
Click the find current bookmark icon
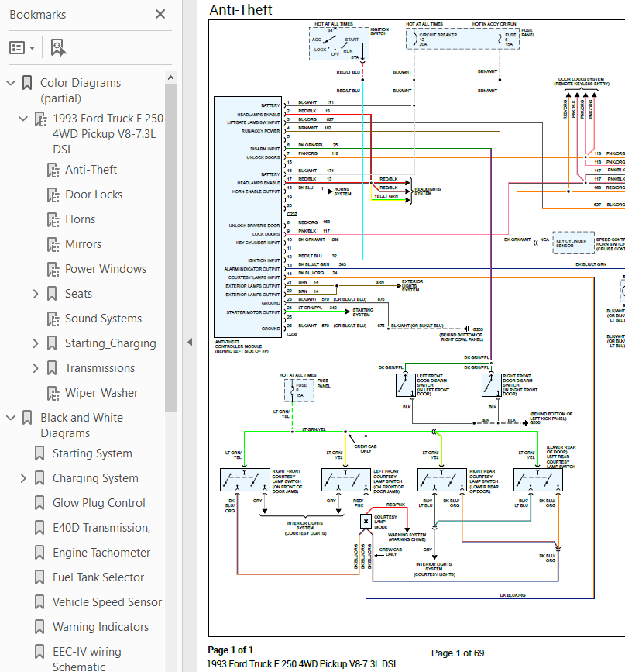coord(58,47)
